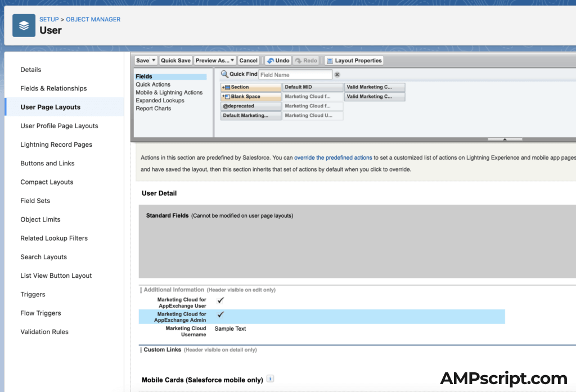The image size is (576, 392).
Task: Click the Object Manager stacked-layers icon in header
Action: click(23, 25)
